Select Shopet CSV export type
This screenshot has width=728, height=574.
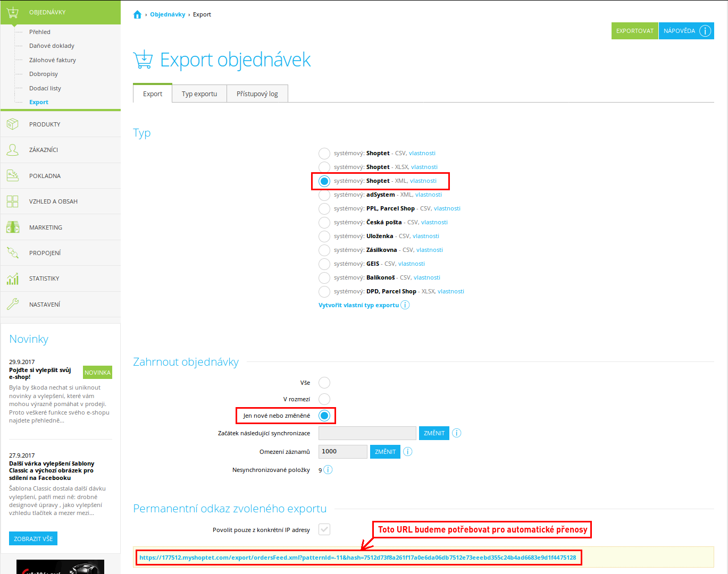[324, 154]
